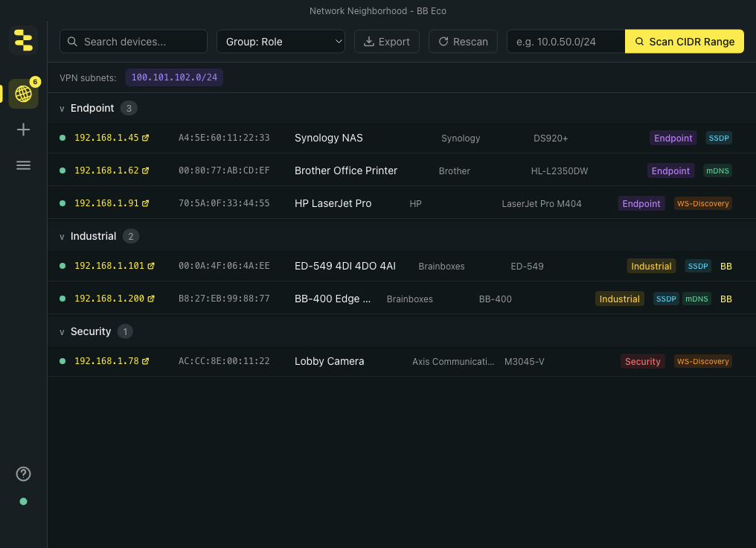Collapse the Security group
The width and height of the screenshot is (756, 548).
[x=62, y=332]
